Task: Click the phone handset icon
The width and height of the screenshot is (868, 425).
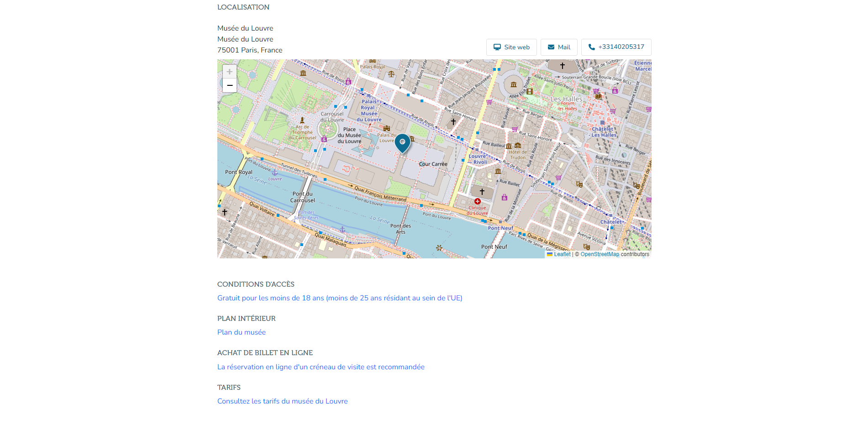Action: (592, 47)
